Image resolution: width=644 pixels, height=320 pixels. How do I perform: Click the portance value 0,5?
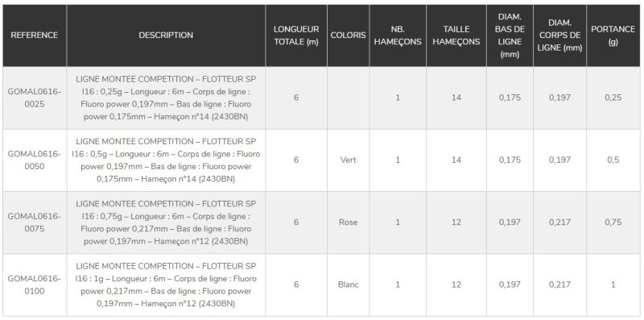point(613,160)
